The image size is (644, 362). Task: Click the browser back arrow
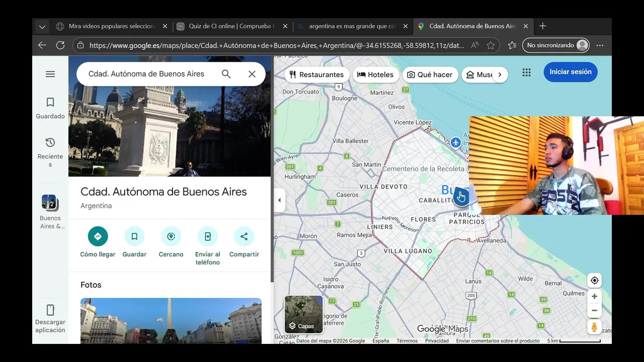click(42, 45)
